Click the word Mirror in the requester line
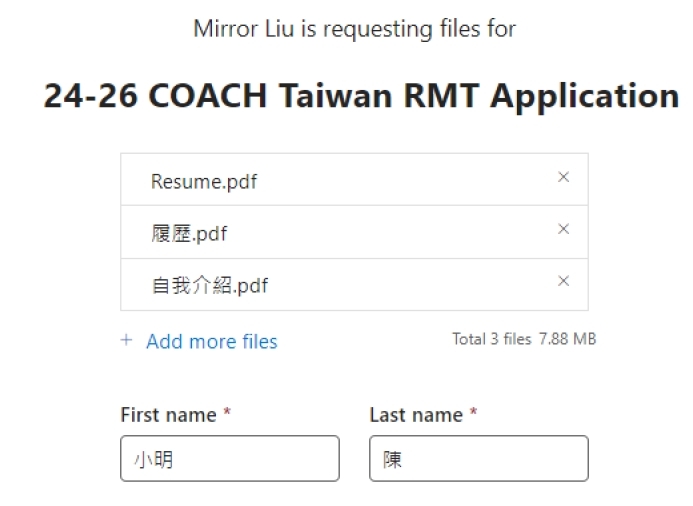 (x=225, y=29)
